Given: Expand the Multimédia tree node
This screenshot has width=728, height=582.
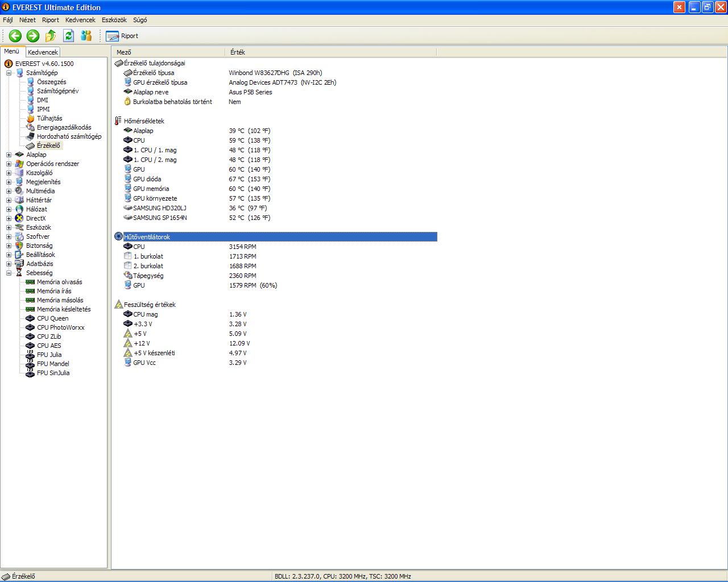Looking at the screenshot, I should point(9,191).
